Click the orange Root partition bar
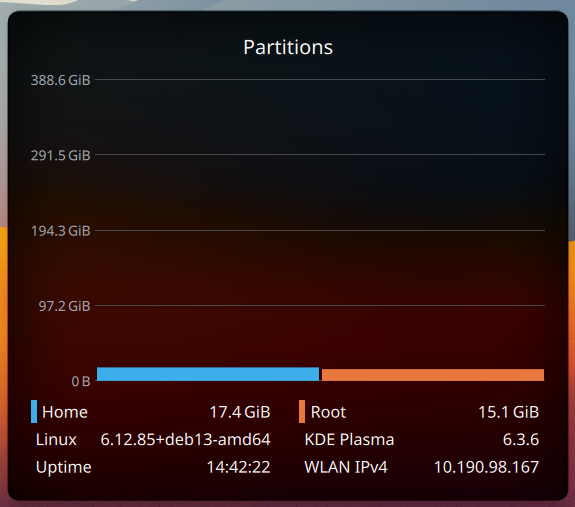 pos(433,375)
